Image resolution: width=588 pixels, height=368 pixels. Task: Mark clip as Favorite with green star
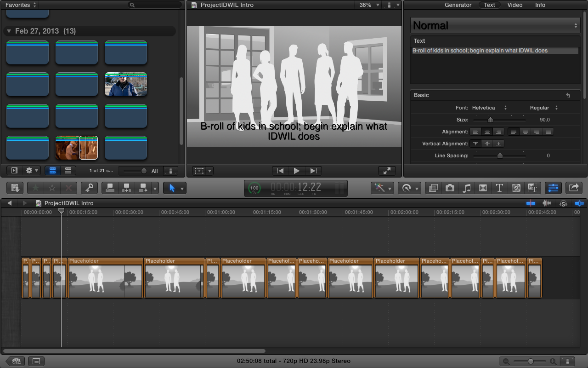click(x=36, y=188)
